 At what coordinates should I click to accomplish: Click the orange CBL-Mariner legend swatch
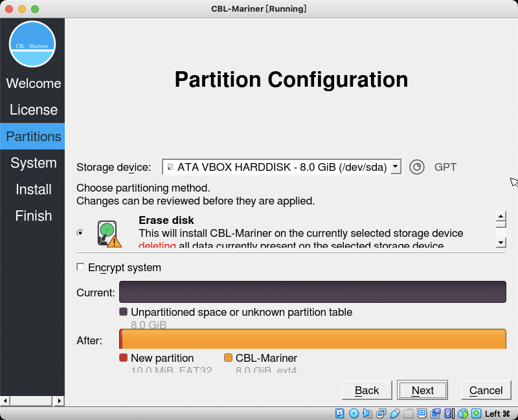(229, 358)
